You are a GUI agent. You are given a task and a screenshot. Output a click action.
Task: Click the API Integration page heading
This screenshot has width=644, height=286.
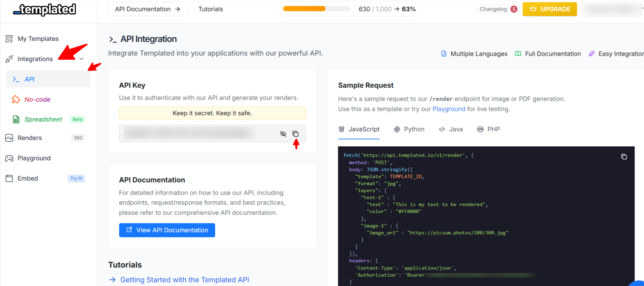tap(149, 39)
